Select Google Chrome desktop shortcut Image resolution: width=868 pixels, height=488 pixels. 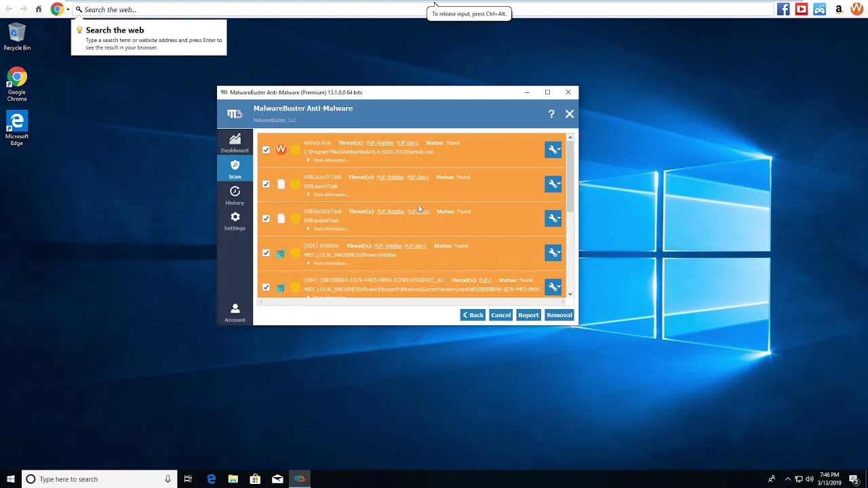coord(17,84)
